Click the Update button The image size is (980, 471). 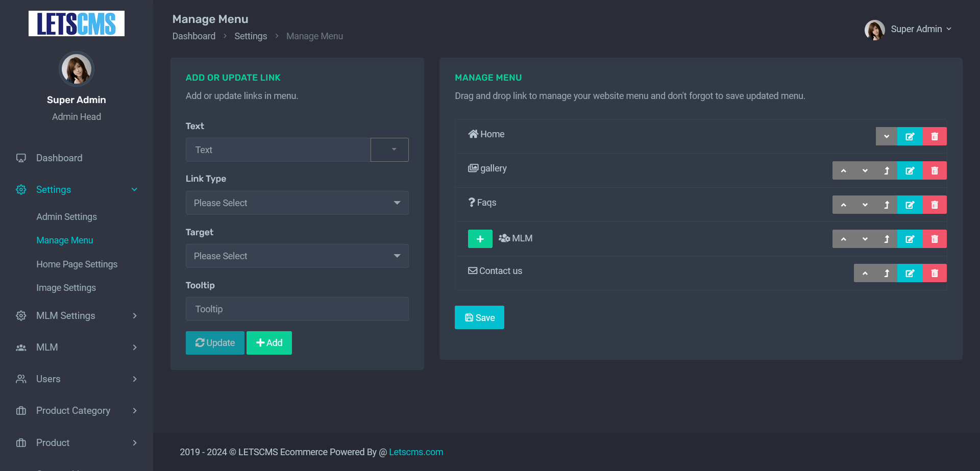[x=215, y=342]
